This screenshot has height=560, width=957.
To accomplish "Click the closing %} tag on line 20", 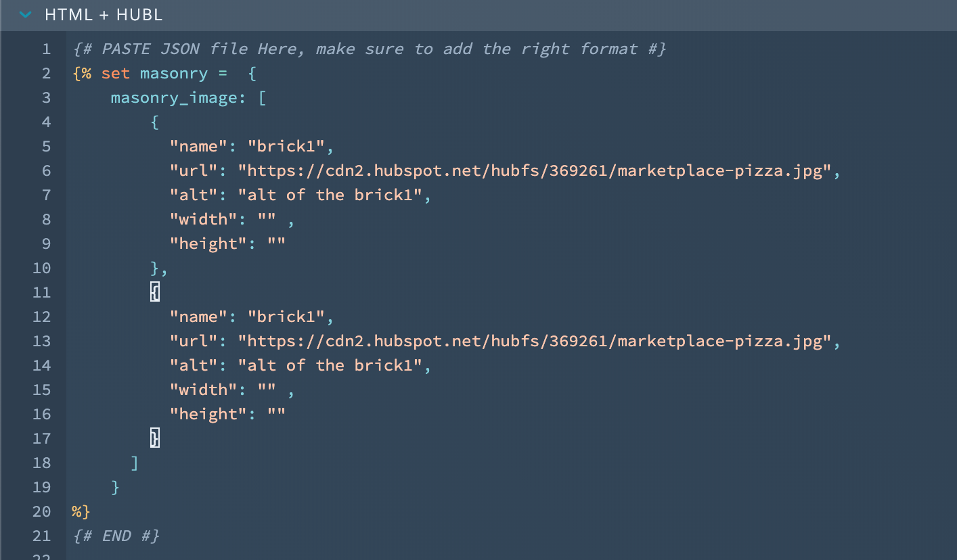I will (81, 511).
